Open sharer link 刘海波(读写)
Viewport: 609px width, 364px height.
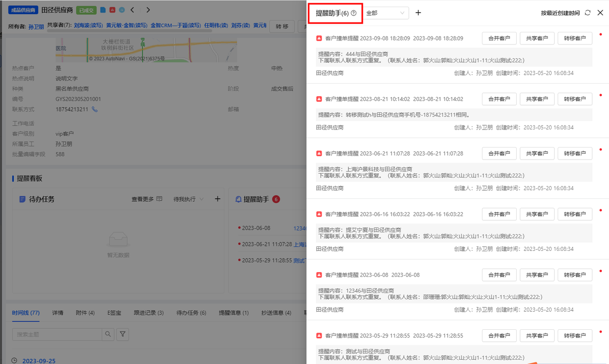click(x=88, y=25)
